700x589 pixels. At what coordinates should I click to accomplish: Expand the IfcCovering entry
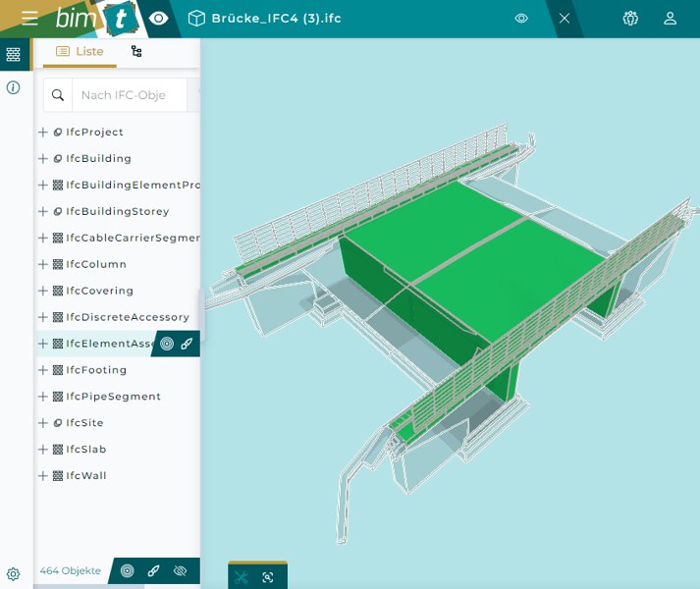[x=43, y=291]
